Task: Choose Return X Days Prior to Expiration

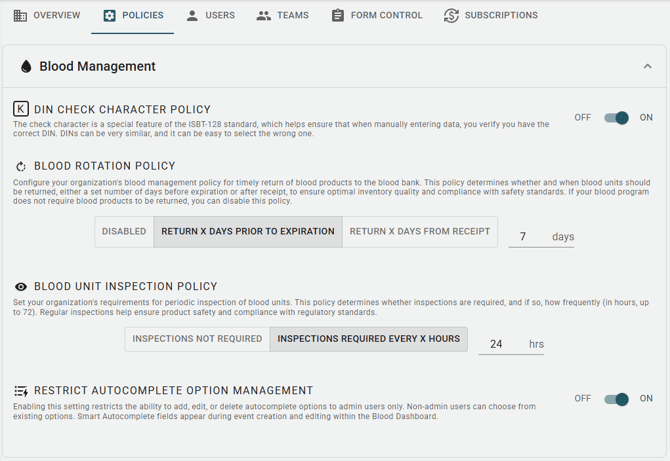Action: pos(248,232)
